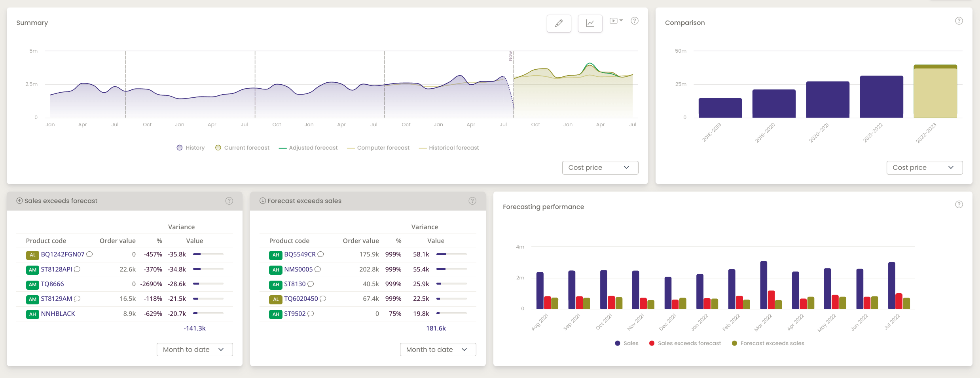Open help for the Comparison panel

[959, 21]
